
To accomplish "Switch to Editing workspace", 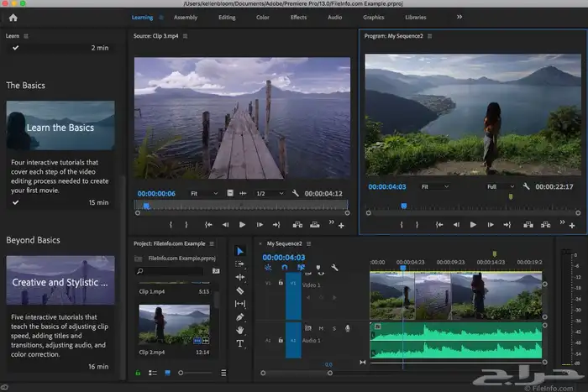I will coord(227,18).
